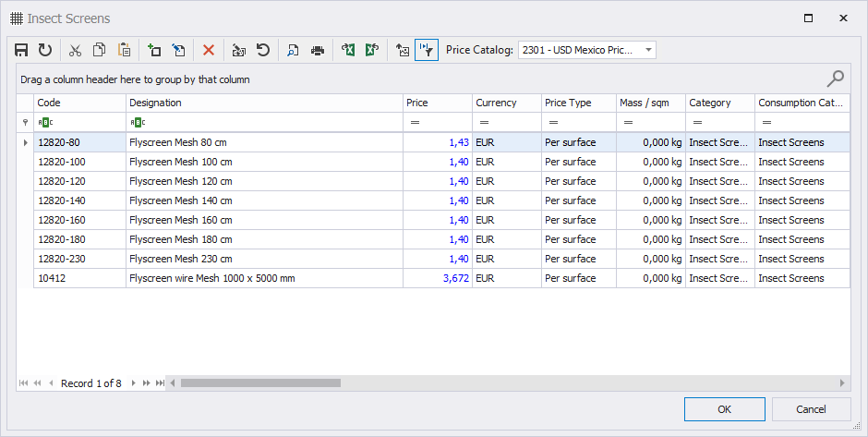Open the search panel with magnifier icon

[x=835, y=79]
